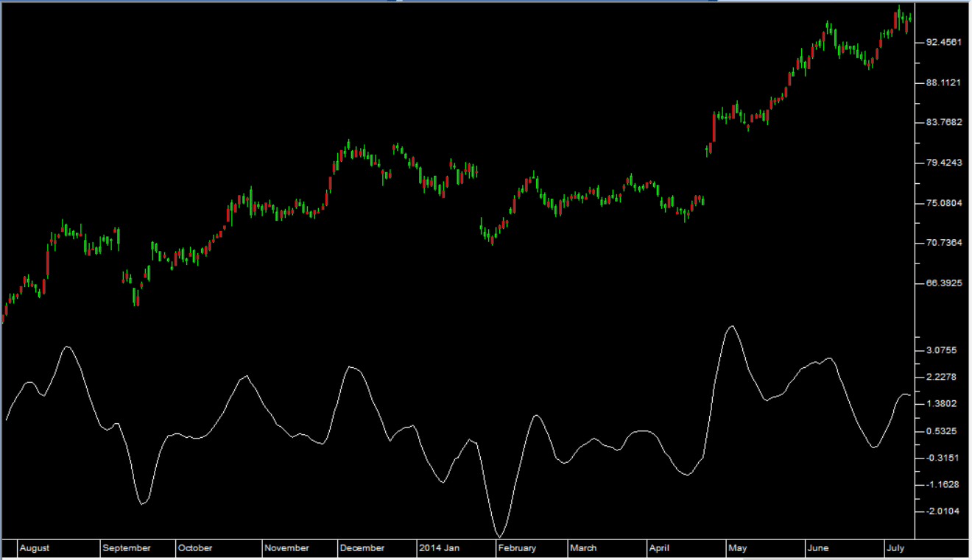Click price level 83.7682 on the price axis
Viewport: 972px width, 560px height.
pyautogui.click(x=943, y=122)
